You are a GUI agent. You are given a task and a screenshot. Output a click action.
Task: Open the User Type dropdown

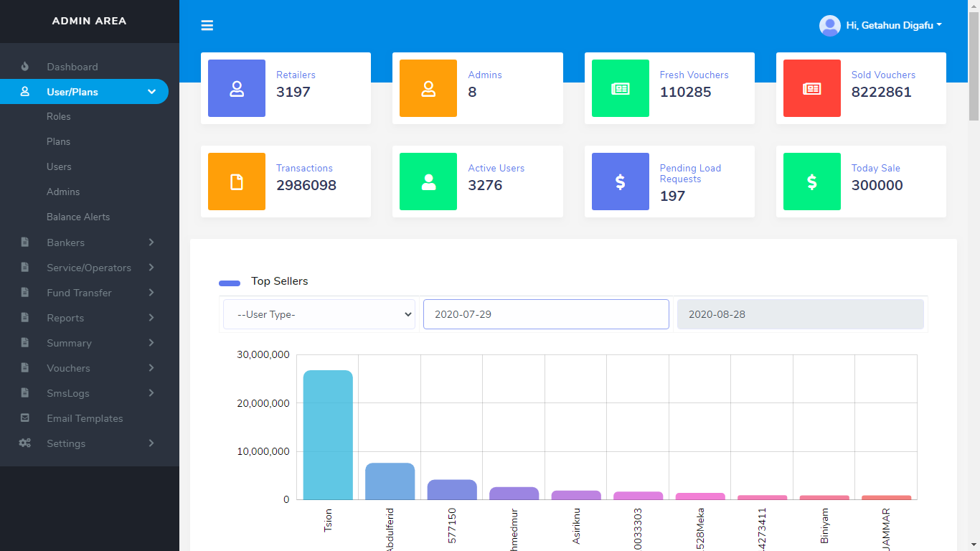click(x=319, y=314)
